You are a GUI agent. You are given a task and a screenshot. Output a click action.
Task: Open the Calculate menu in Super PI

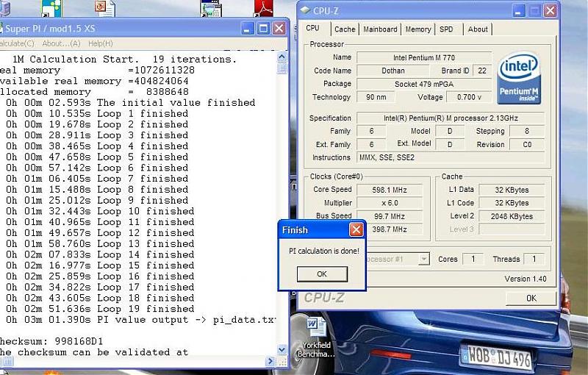point(18,43)
